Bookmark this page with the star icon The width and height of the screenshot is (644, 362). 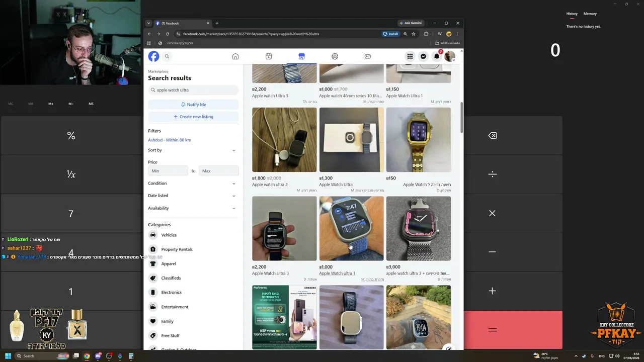pos(414,34)
